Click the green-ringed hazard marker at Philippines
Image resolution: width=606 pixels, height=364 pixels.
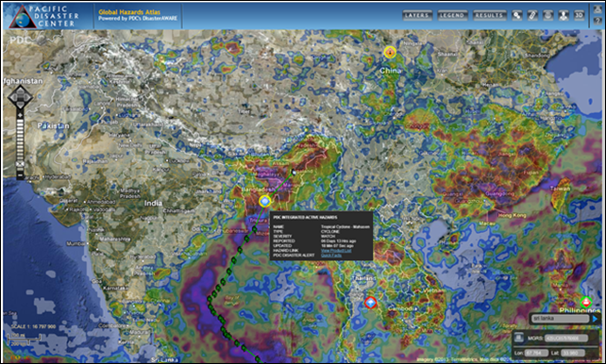click(586, 302)
